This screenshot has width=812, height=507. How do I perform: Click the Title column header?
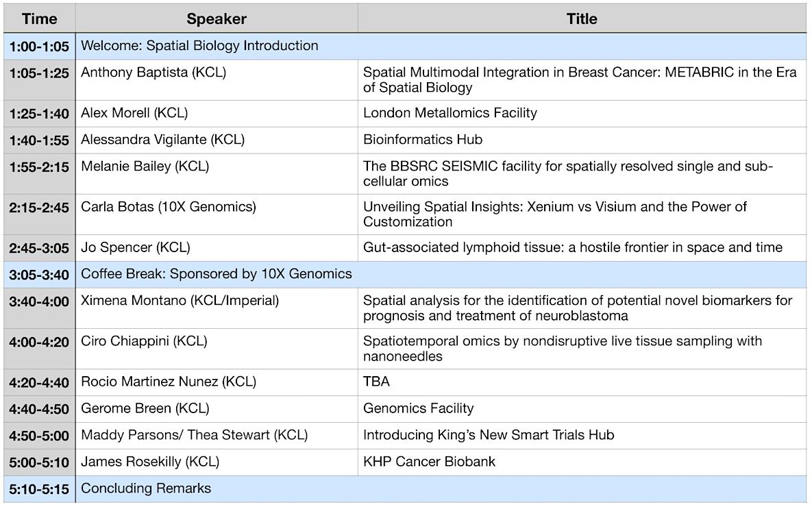581,19
